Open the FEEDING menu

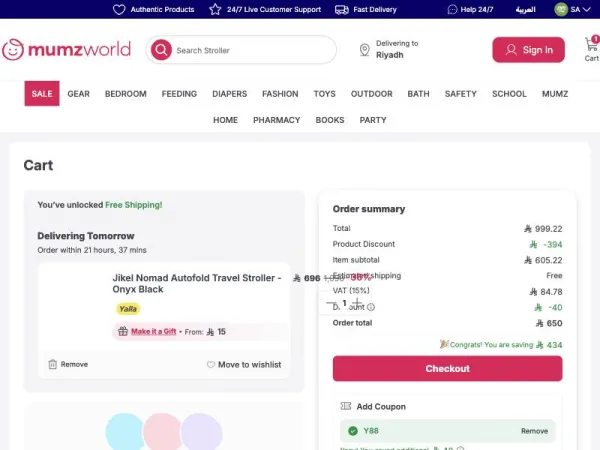179,94
